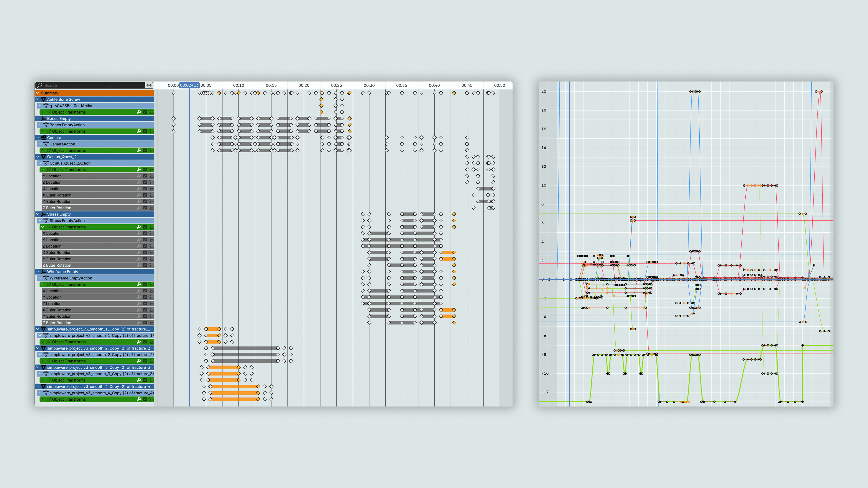The height and width of the screenshot is (488, 868).
Task: Click the current frame indicator 00:02+13
Action: coord(189,85)
